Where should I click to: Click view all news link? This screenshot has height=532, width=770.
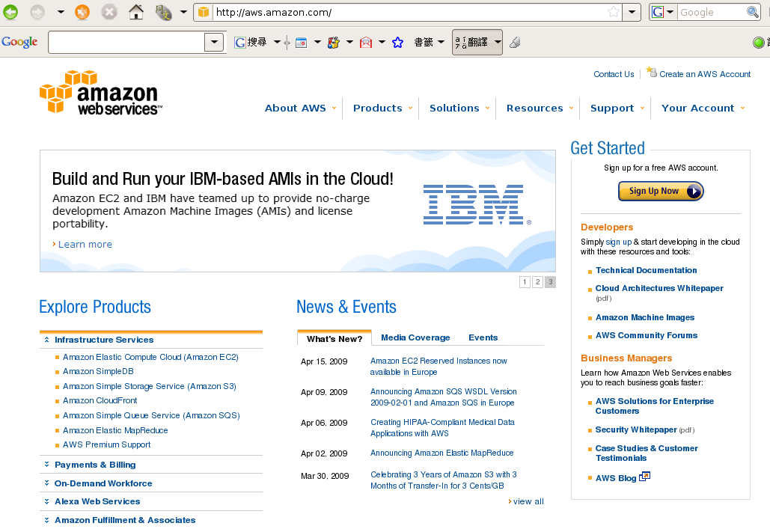coord(528,501)
